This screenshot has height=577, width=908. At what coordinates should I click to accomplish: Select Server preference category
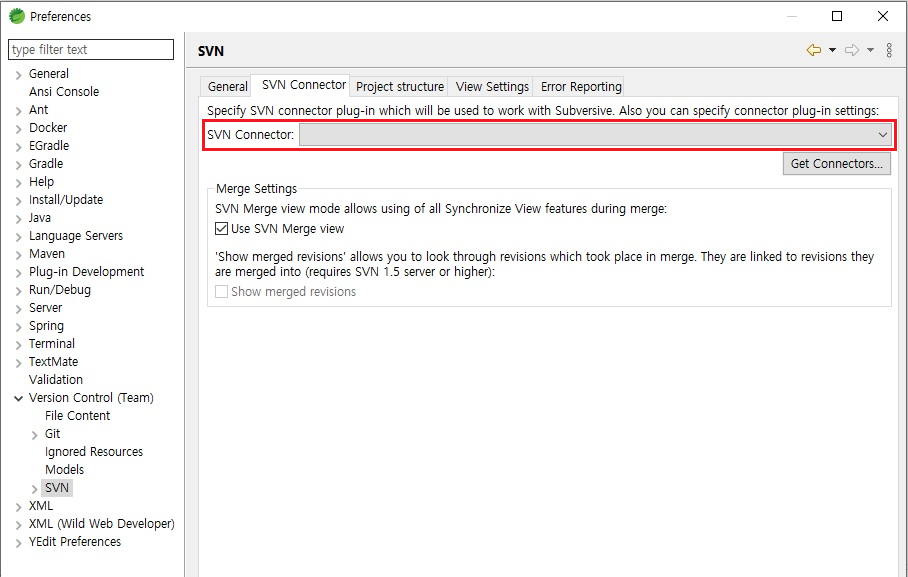[45, 307]
